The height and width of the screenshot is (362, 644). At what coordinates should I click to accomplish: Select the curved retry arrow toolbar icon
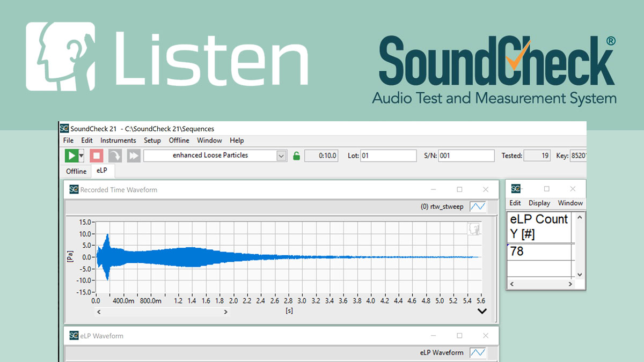(114, 155)
